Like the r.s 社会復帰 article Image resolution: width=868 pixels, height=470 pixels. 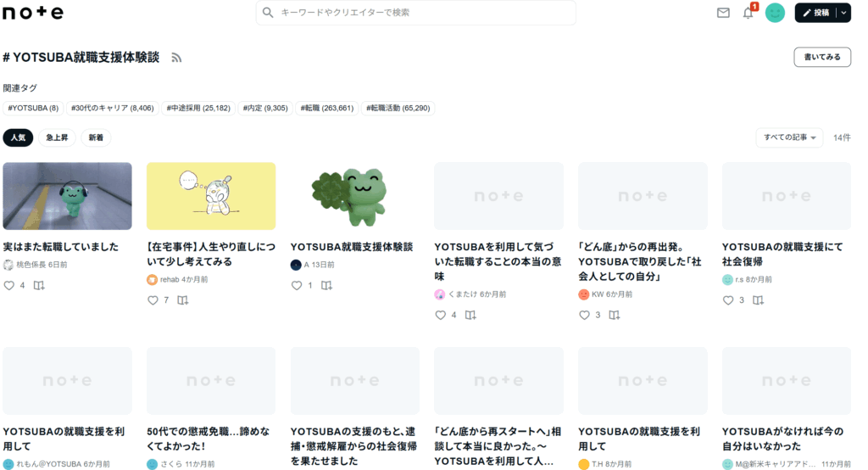click(x=728, y=300)
